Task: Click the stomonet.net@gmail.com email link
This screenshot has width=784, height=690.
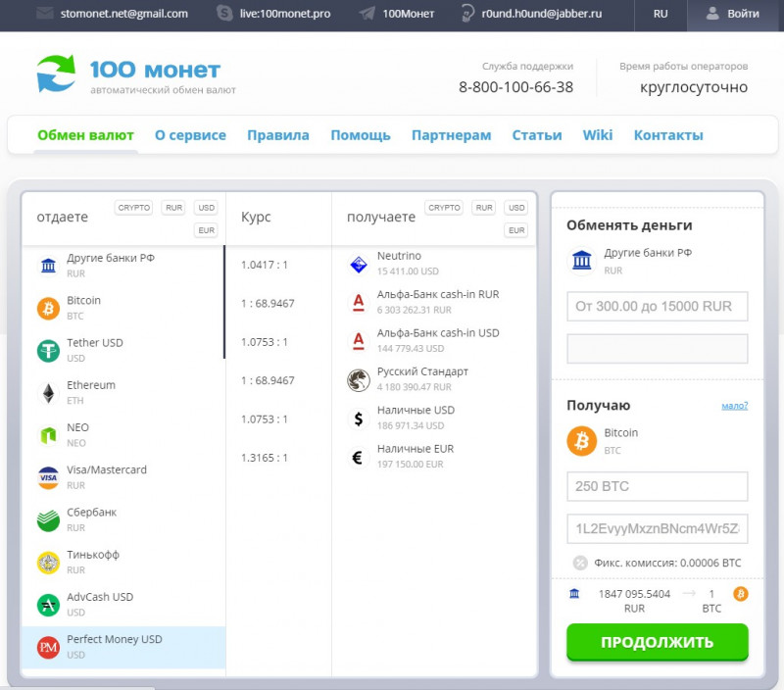Action: tap(124, 14)
